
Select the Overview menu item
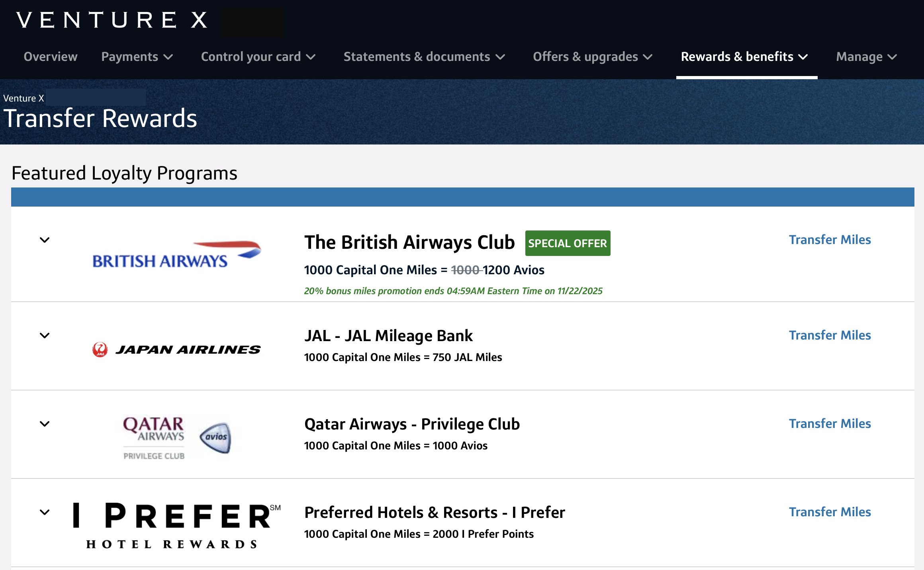tap(50, 57)
